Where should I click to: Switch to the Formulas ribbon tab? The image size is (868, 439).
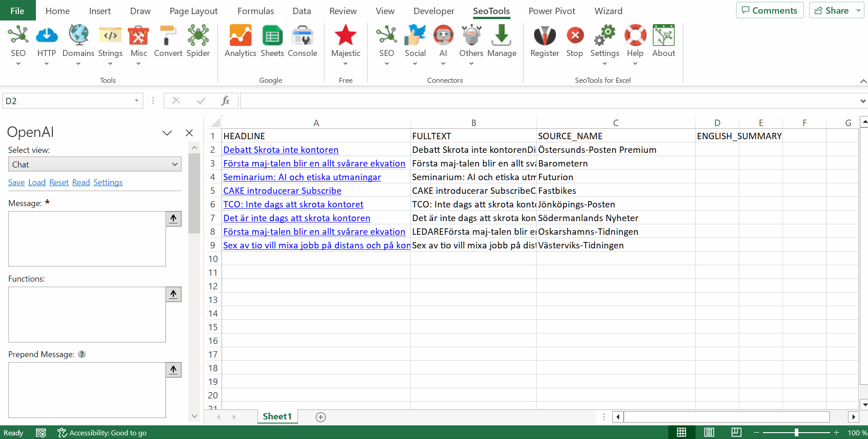click(256, 11)
